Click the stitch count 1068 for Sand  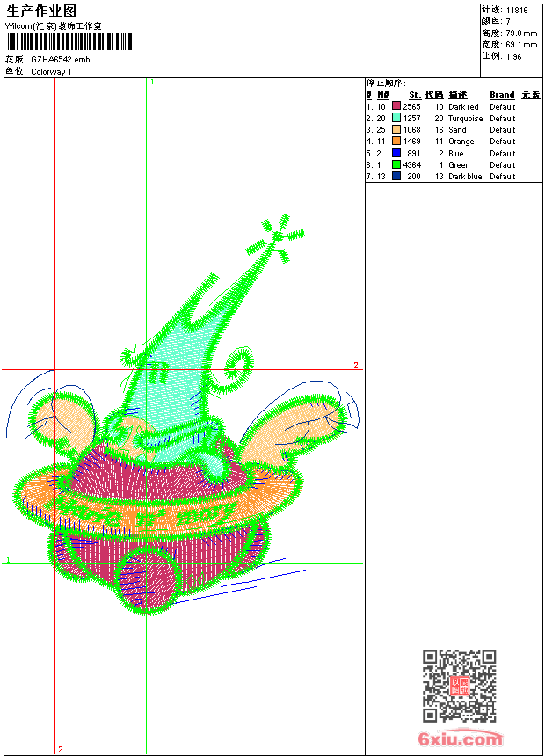tap(412, 130)
